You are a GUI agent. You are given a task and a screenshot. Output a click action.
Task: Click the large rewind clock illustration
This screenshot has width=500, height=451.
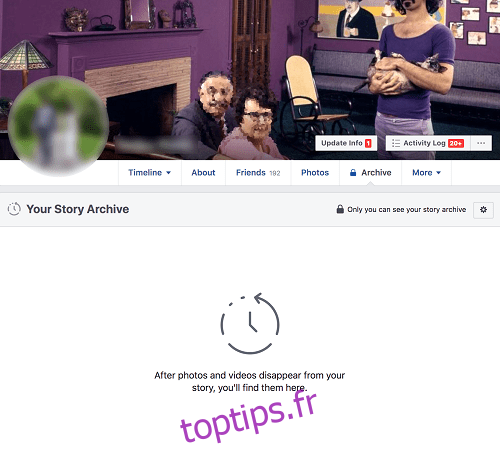250,323
